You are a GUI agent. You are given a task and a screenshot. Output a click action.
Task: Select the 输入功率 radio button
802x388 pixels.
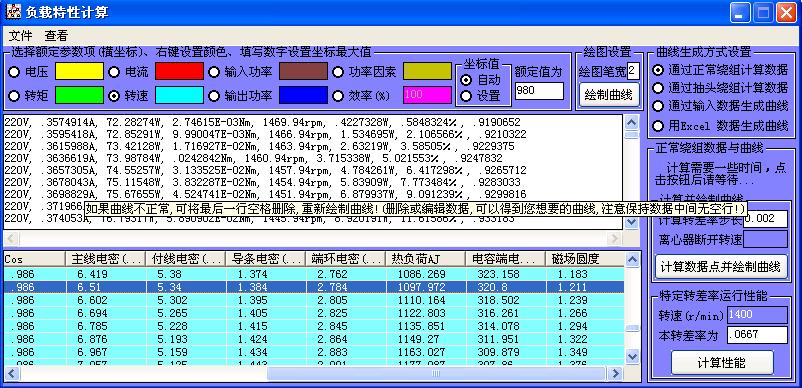tap(213, 72)
